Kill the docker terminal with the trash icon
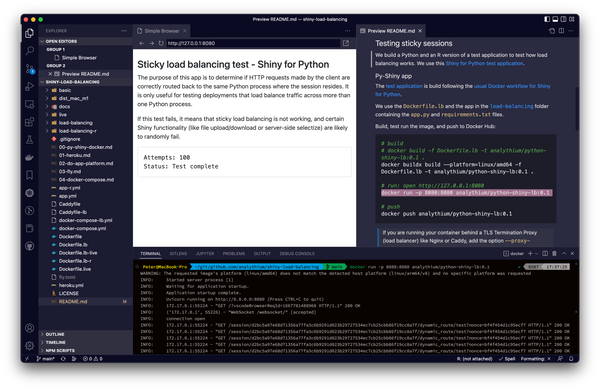This screenshot has width=600, height=390. (554, 253)
